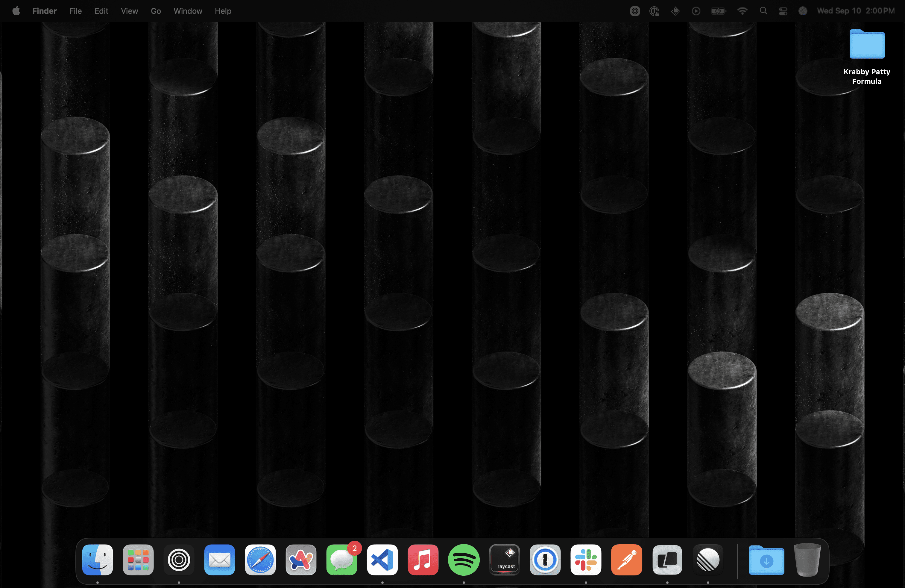The width and height of the screenshot is (905, 588).
Task: Check battery status from the menu bar
Action: pos(718,11)
